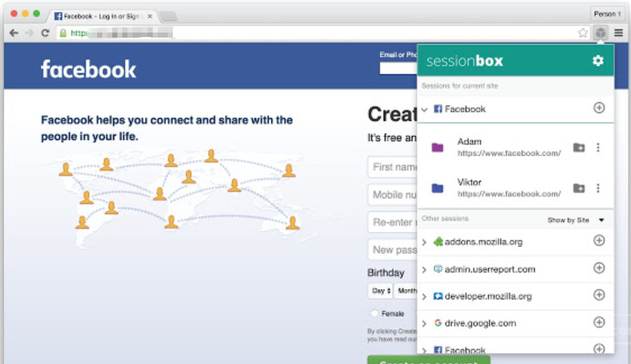Reload the page
Viewport: 631px width, 364px height.
(x=45, y=33)
